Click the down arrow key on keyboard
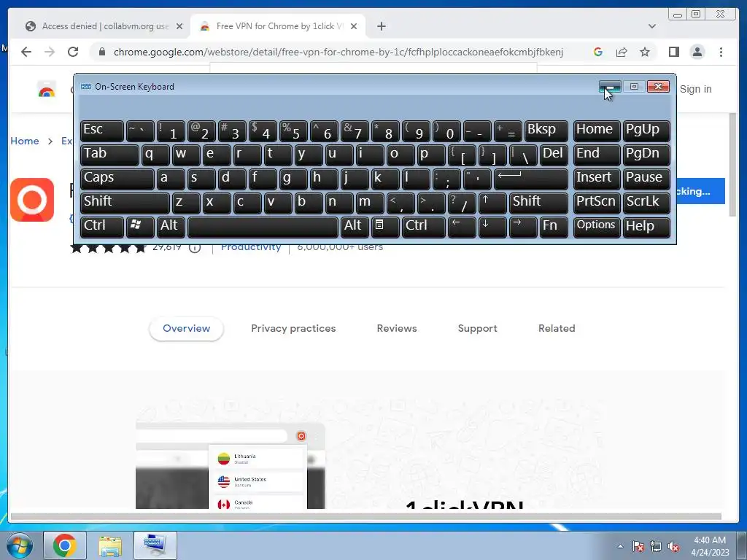This screenshot has width=747, height=560. pyautogui.click(x=492, y=227)
